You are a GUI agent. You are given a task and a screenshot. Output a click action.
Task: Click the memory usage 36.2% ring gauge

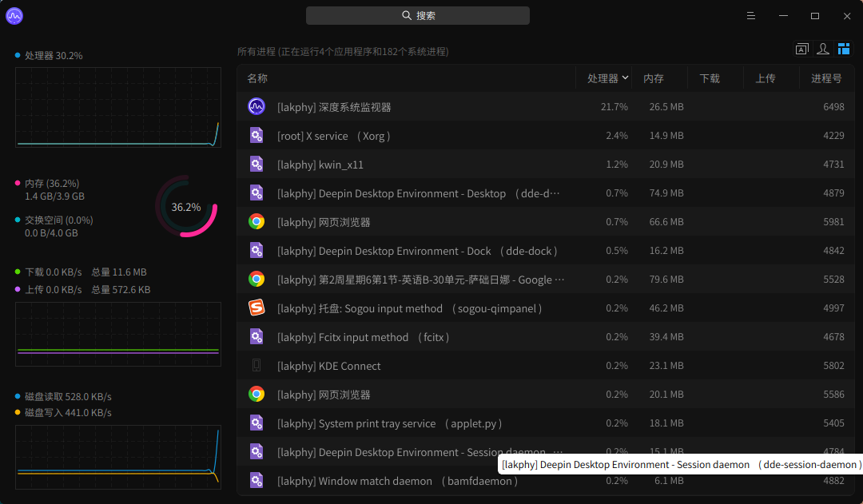186,207
